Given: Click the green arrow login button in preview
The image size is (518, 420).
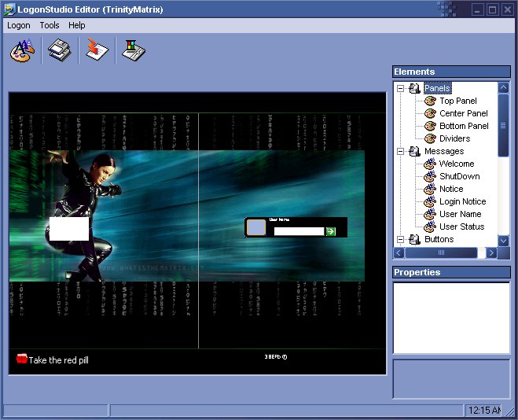Looking at the screenshot, I should click(x=331, y=231).
